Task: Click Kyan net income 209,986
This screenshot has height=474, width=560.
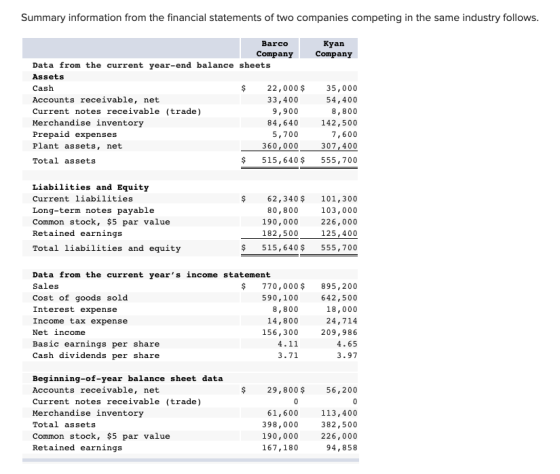Action: 339,332
